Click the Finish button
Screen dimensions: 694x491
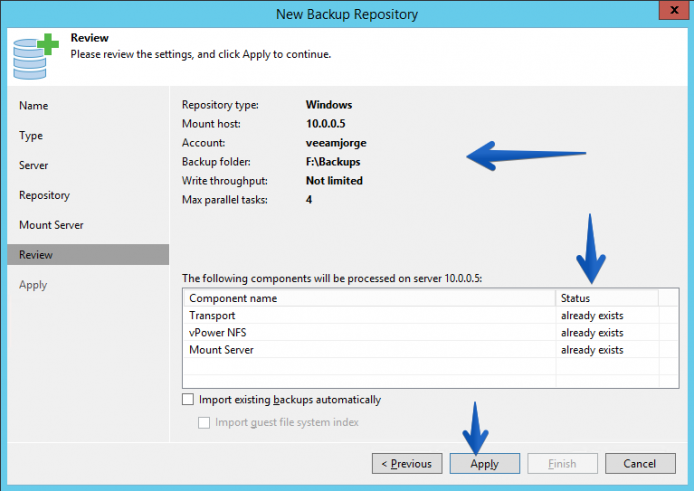coord(562,464)
